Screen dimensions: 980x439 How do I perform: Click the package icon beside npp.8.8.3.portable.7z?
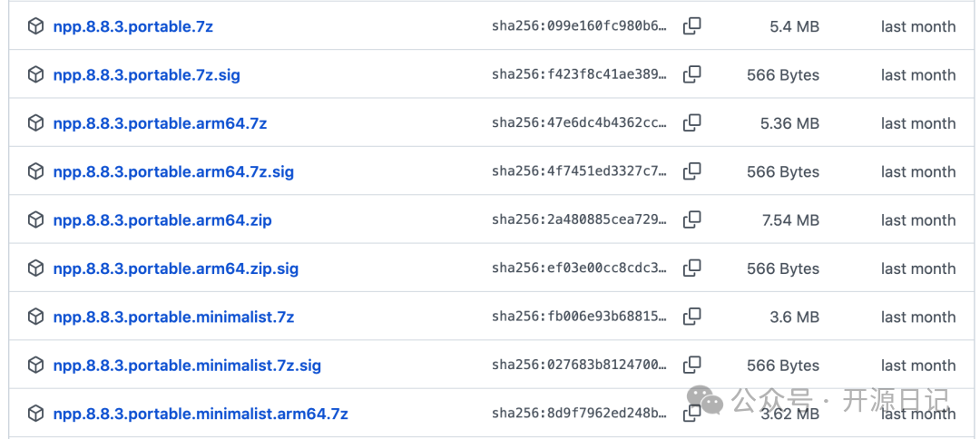coord(35,26)
